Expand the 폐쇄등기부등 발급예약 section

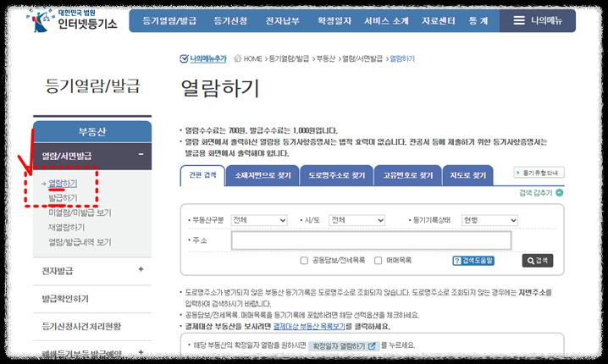pos(141,352)
